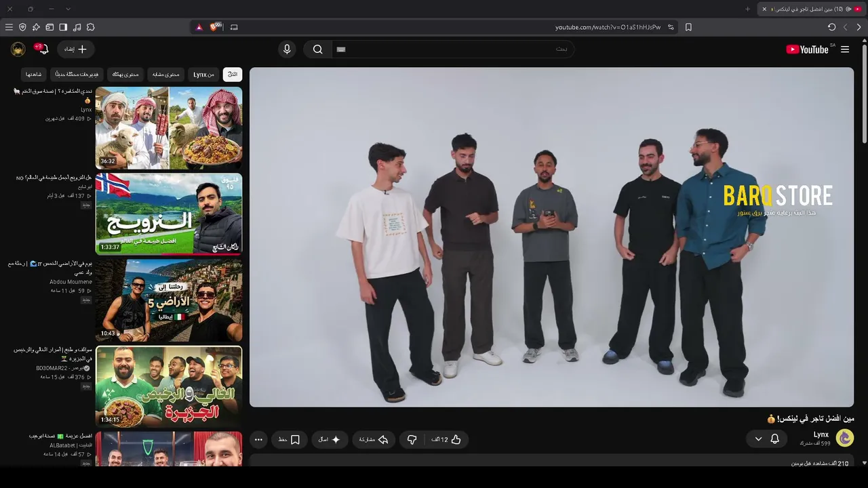This screenshot has width=868, height=488.
Task: Open the media control music note icon
Action: pyautogui.click(x=77, y=27)
